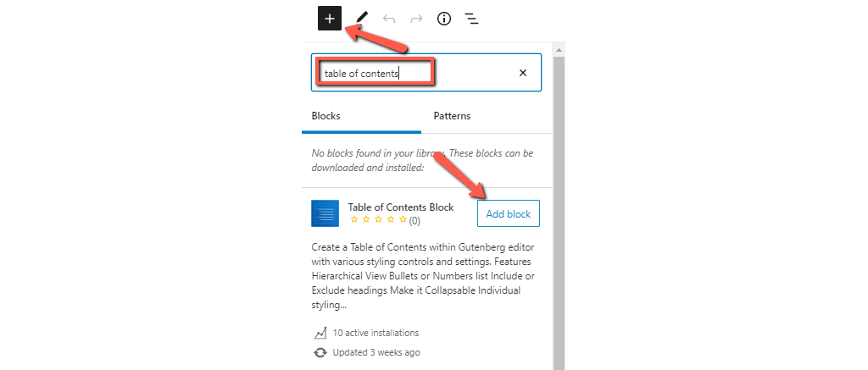Click the first rating star
This screenshot has width=868, height=370.
(354, 220)
